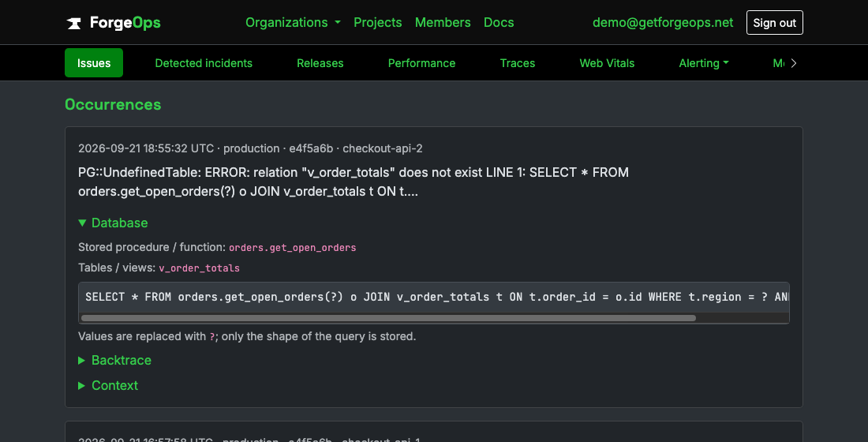Select the Issues tab
Screen dimensions: 868x442
click(x=94, y=63)
